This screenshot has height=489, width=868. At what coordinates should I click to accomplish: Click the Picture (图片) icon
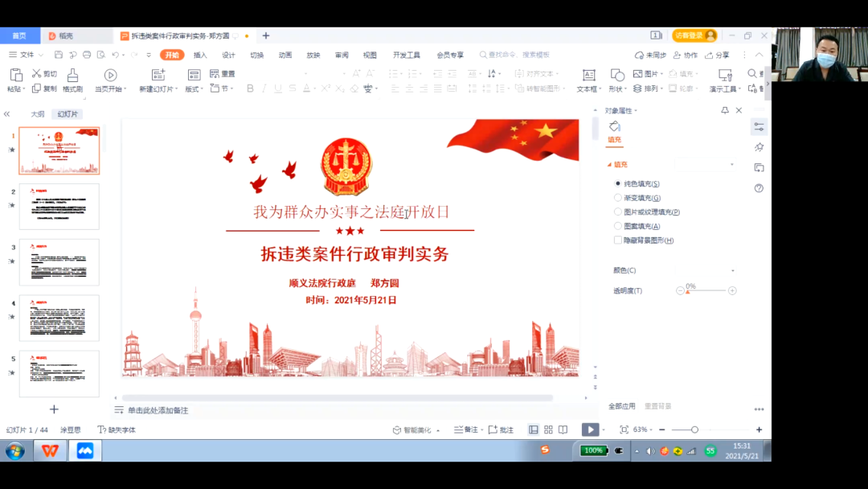pyautogui.click(x=637, y=74)
